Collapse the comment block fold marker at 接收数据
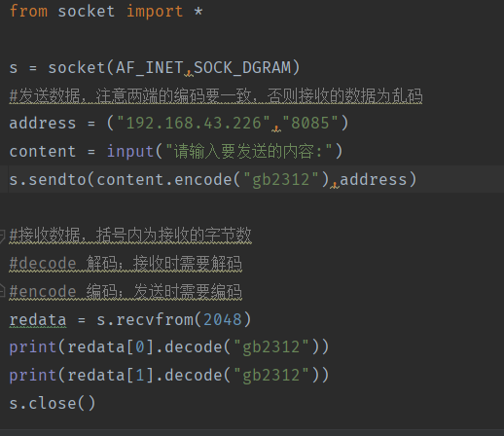 coord(2,236)
